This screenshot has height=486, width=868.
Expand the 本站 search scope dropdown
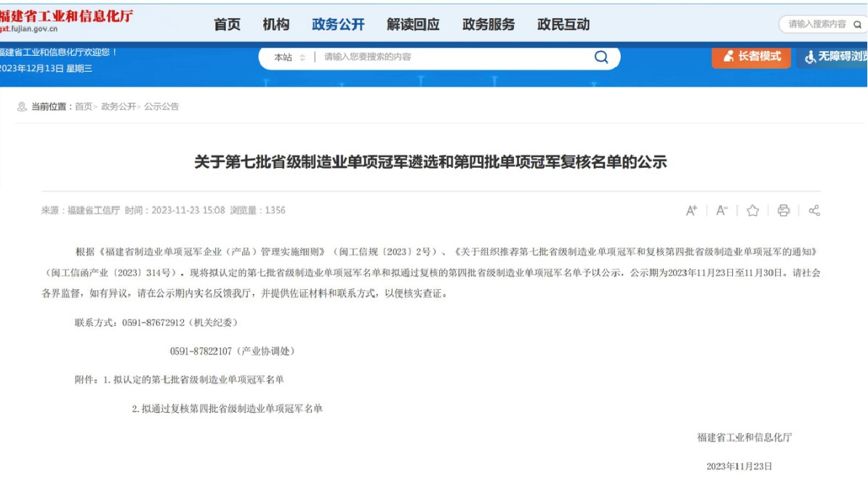[x=289, y=57]
